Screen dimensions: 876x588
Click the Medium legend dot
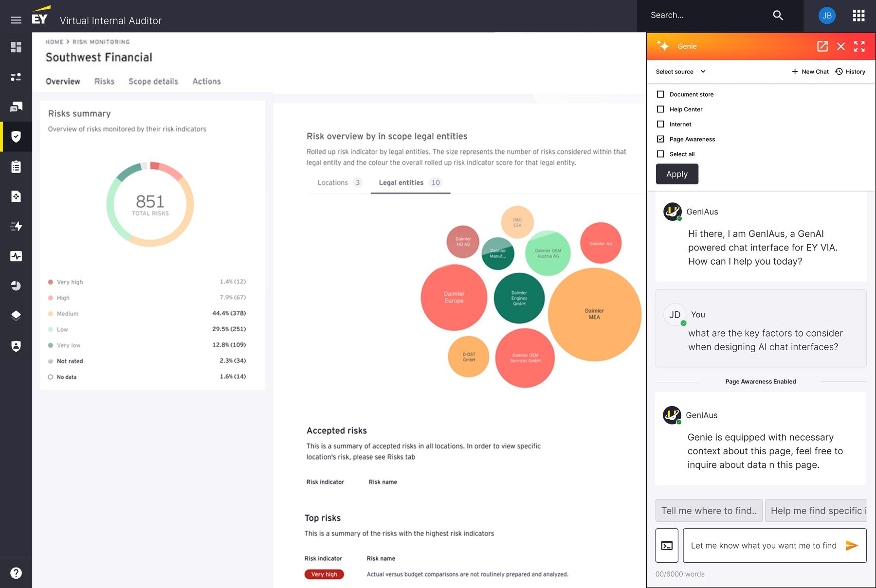tap(51, 314)
